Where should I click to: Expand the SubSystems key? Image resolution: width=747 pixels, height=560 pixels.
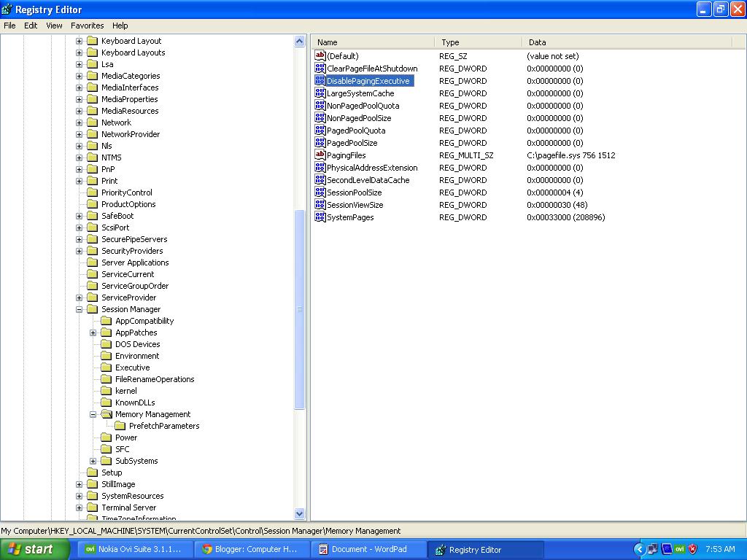(x=92, y=461)
